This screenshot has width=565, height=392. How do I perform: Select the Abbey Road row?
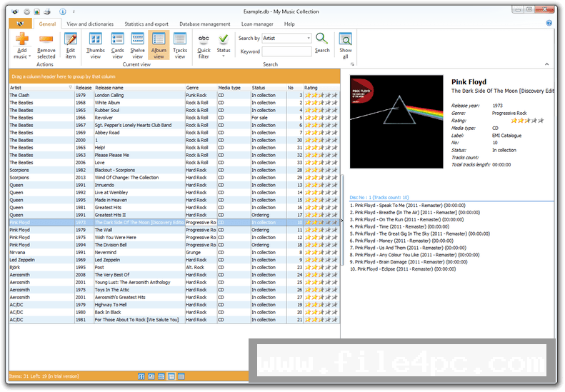click(x=174, y=133)
